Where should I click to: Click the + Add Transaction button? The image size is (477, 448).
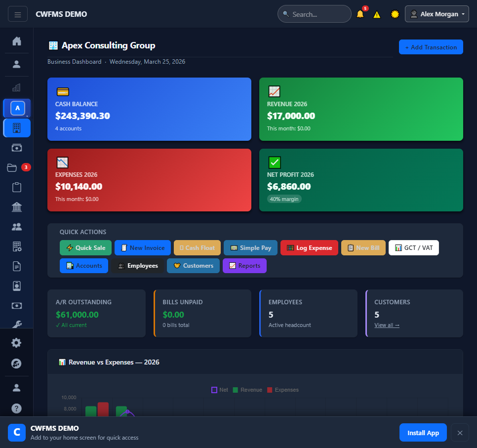click(x=431, y=47)
